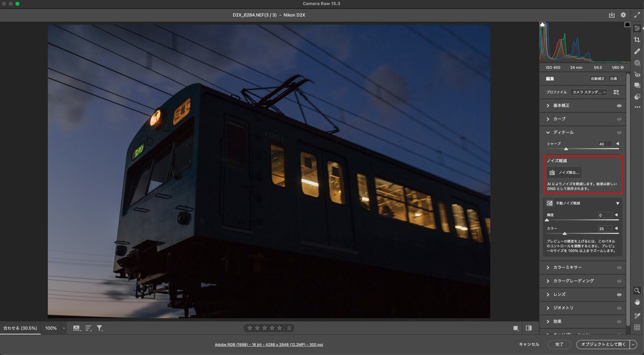This screenshot has height=355, width=644.
Task: Select the Edit sliders tool icon
Action: click(x=637, y=28)
